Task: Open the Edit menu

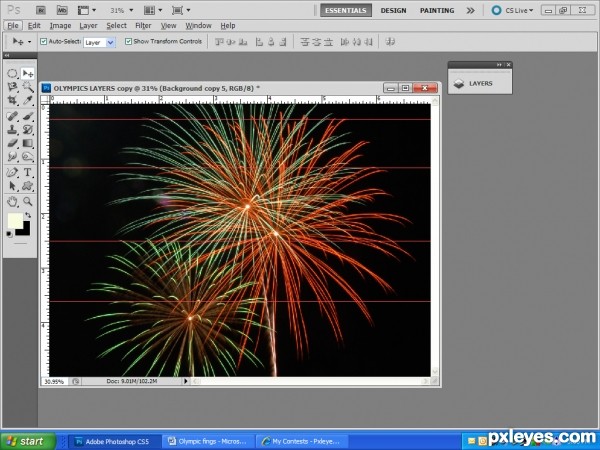Action: click(34, 26)
